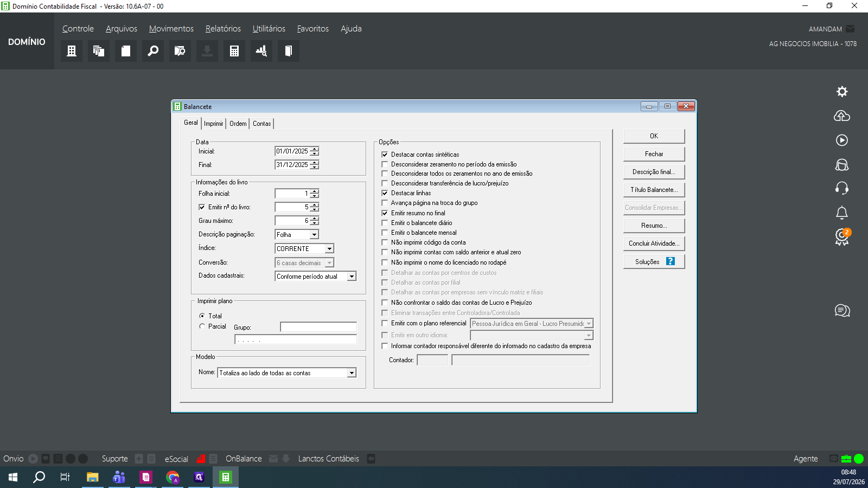
Task: Click the OK button
Action: (654, 136)
